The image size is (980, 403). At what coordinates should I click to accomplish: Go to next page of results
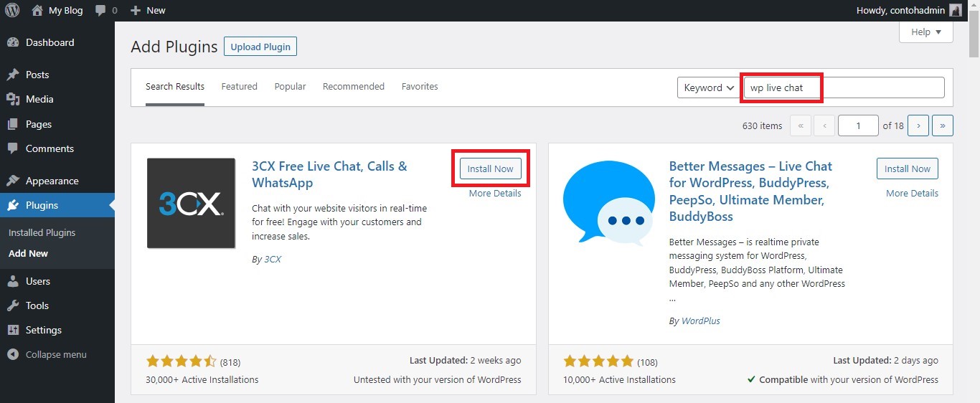[x=918, y=125]
